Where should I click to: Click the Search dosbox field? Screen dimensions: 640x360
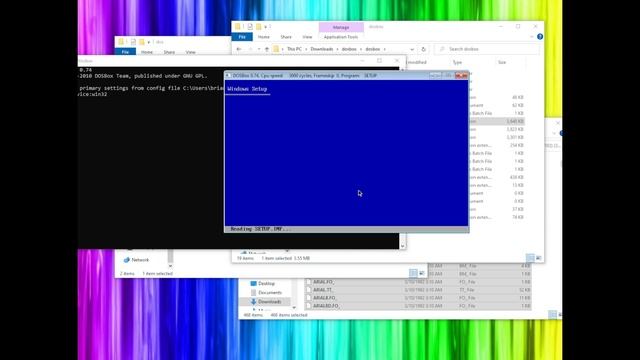pos(487,49)
